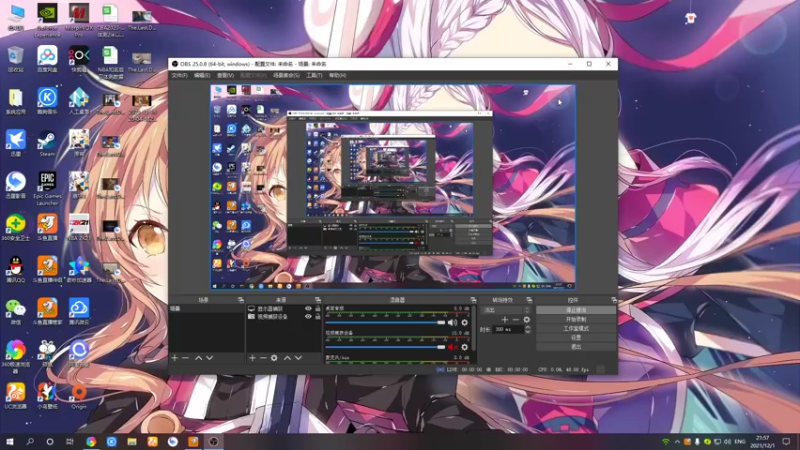Click the transition duration 300 ms field
Screen dimensions: 800x450
pyautogui.click(x=508, y=330)
